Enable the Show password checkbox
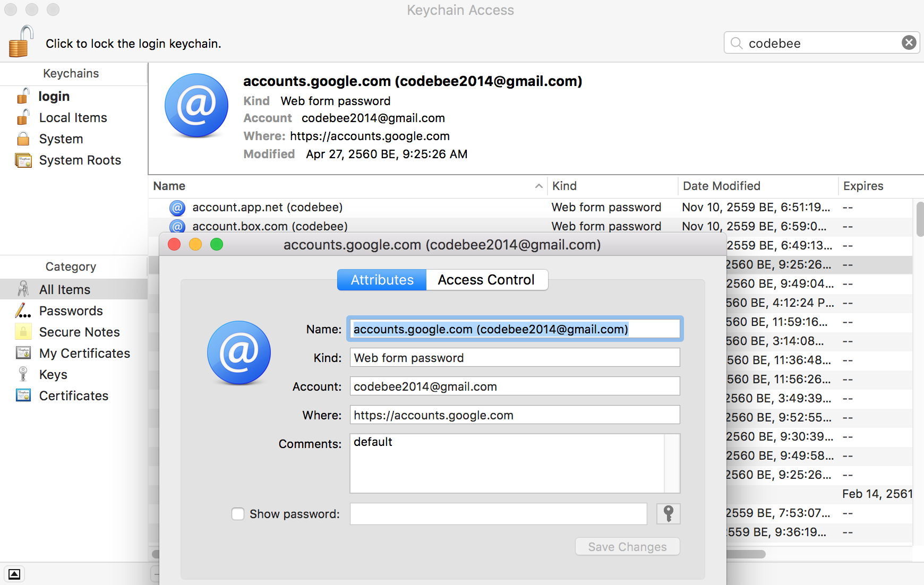 238,514
